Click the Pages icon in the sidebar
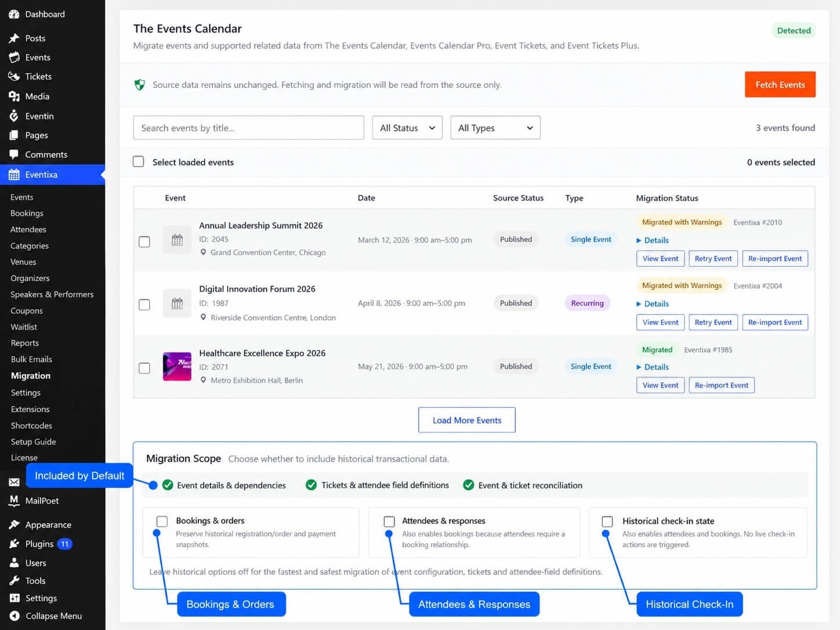Screen dimensions: 840x630 (x=14, y=135)
